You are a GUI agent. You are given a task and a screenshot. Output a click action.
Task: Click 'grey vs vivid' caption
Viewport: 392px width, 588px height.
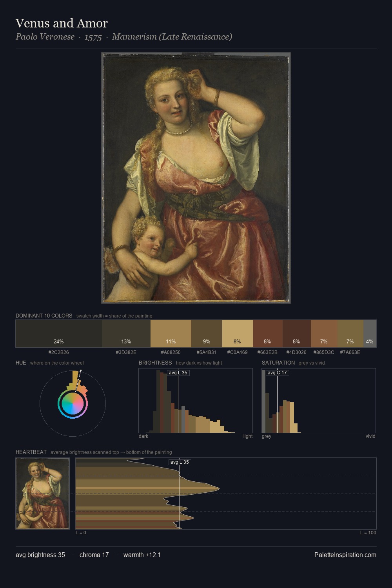pyautogui.click(x=312, y=363)
